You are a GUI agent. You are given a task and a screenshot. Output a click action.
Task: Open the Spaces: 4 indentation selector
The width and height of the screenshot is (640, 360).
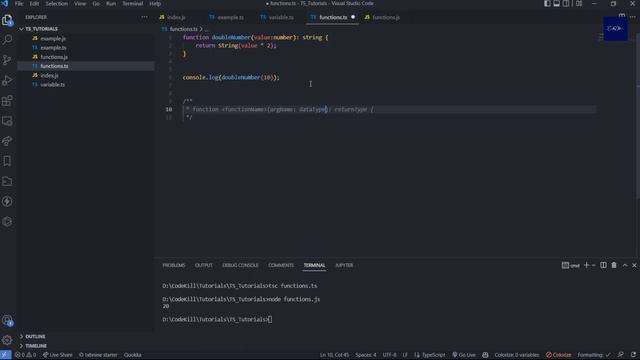366,355
